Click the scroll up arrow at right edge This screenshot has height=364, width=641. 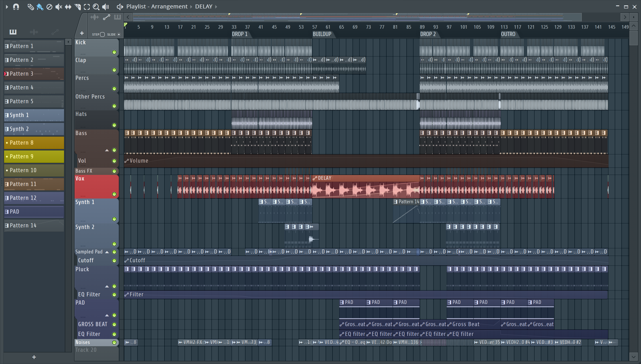click(x=633, y=26)
